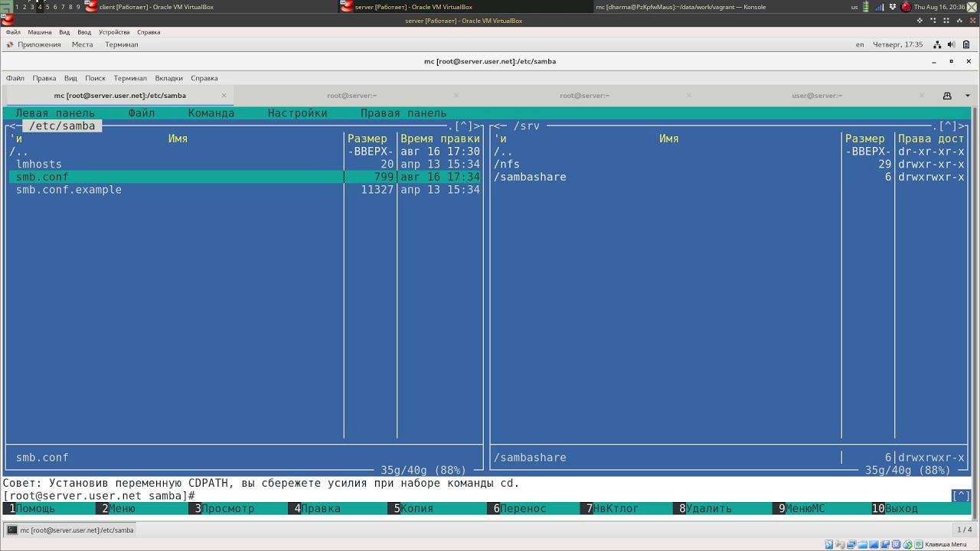Open the terminal Поиск menu
Screen dimensions: 980x551
[95, 78]
